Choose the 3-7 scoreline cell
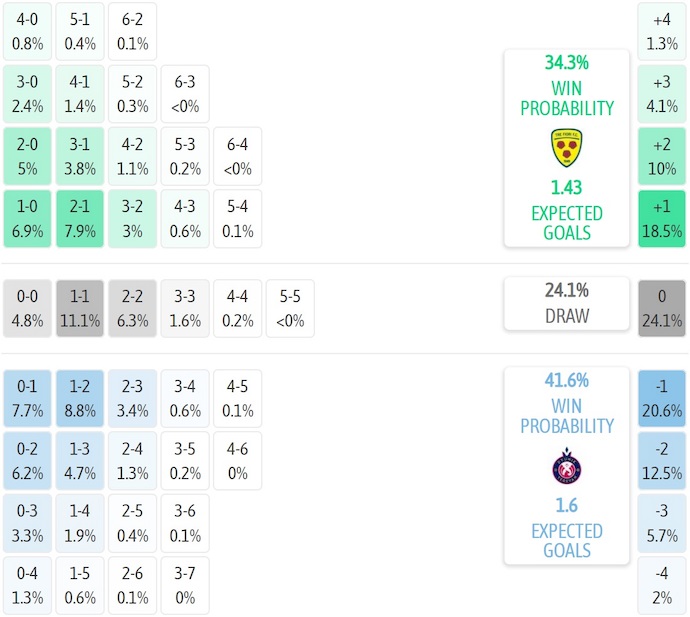690x617 pixels. tap(184, 586)
